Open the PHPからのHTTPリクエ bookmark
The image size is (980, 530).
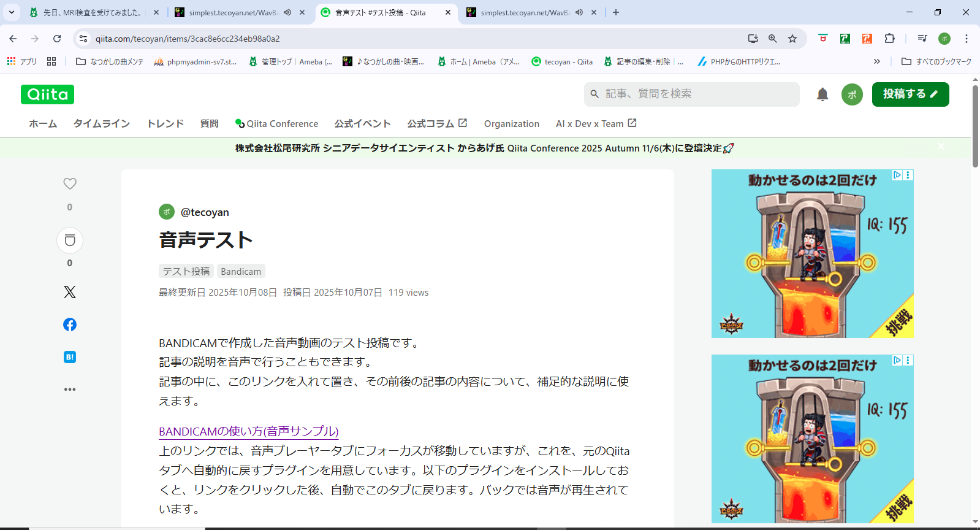click(x=739, y=61)
